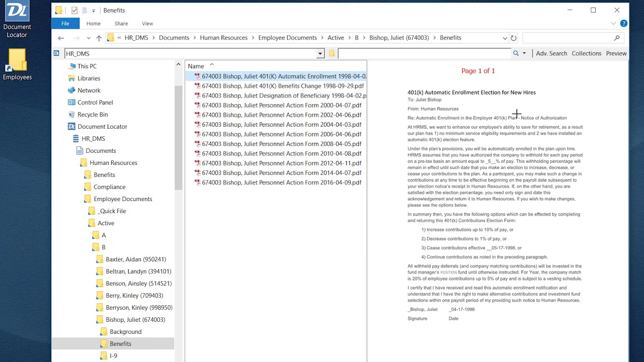Select folder A in the tree
This screenshot has width=644, height=362.
104,235
